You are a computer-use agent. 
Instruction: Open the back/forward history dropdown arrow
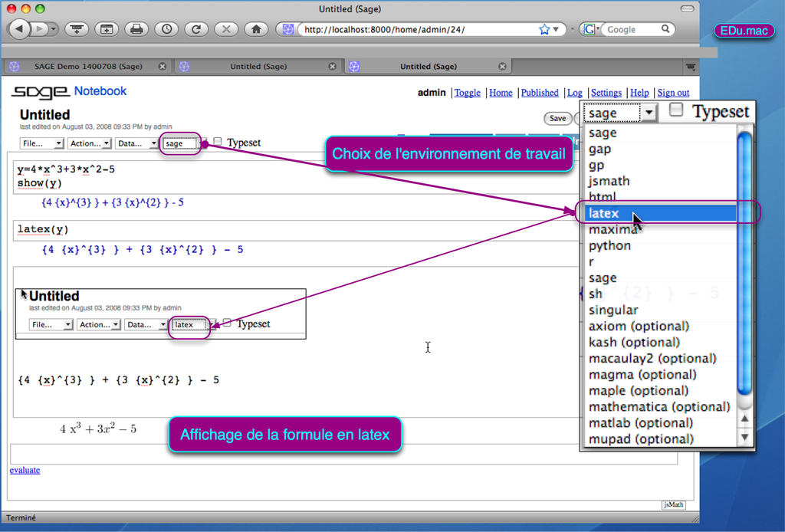53,29
